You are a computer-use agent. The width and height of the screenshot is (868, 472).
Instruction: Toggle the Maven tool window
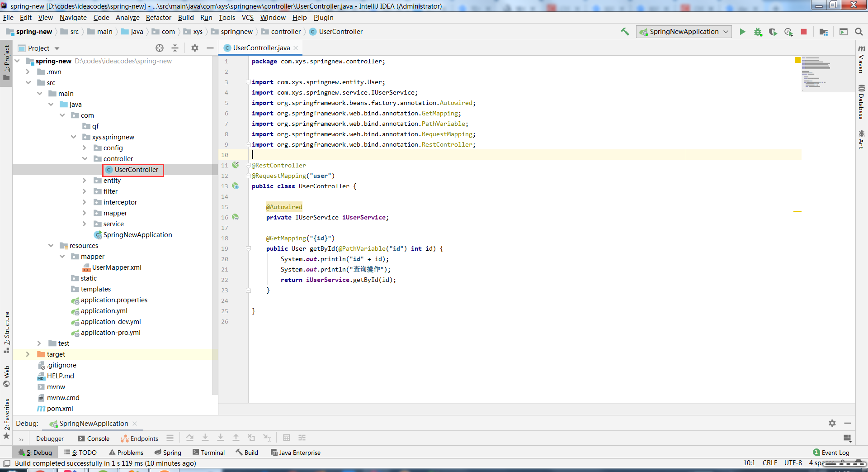[x=861, y=59]
